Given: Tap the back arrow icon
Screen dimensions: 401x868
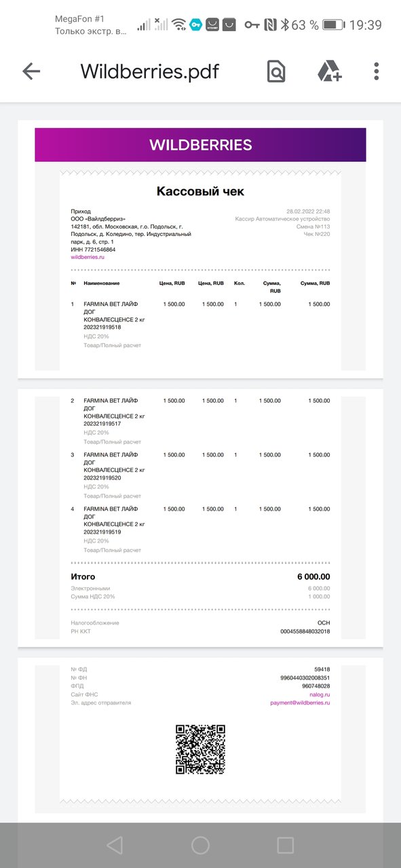Looking at the screenshot, I should 31,71.
